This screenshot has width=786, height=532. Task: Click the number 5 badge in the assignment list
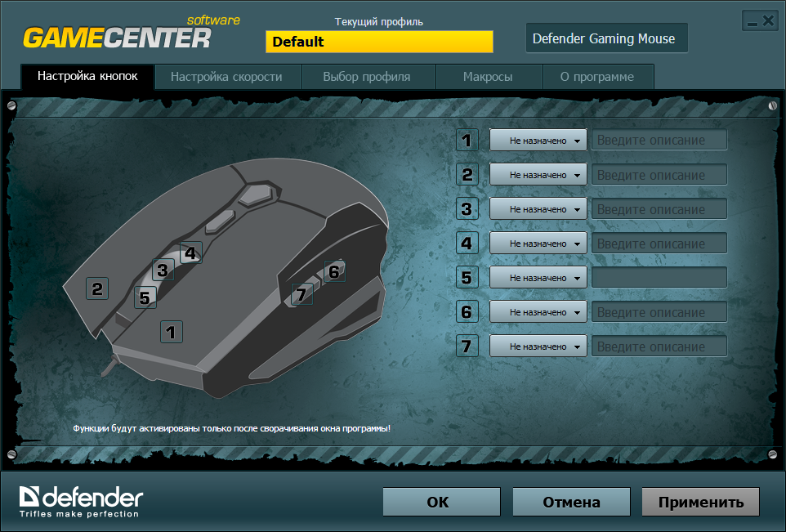point(467,277)
